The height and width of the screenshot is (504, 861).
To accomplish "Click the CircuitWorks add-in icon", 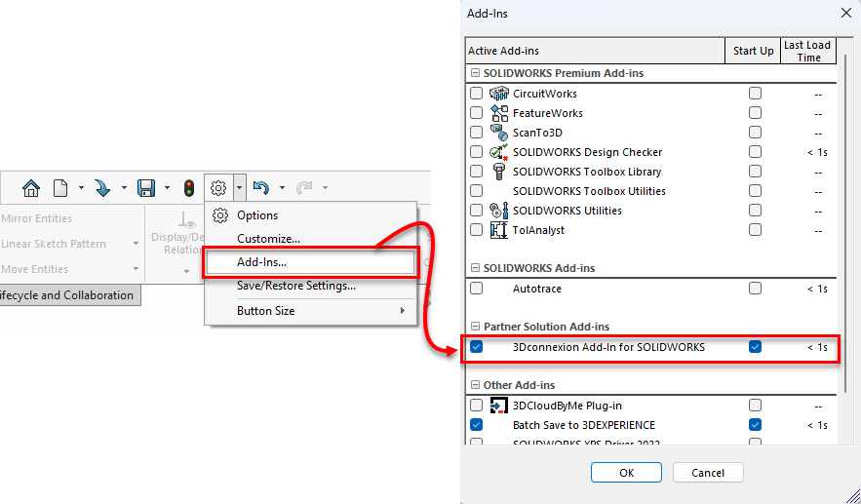I will click(498, 94).
